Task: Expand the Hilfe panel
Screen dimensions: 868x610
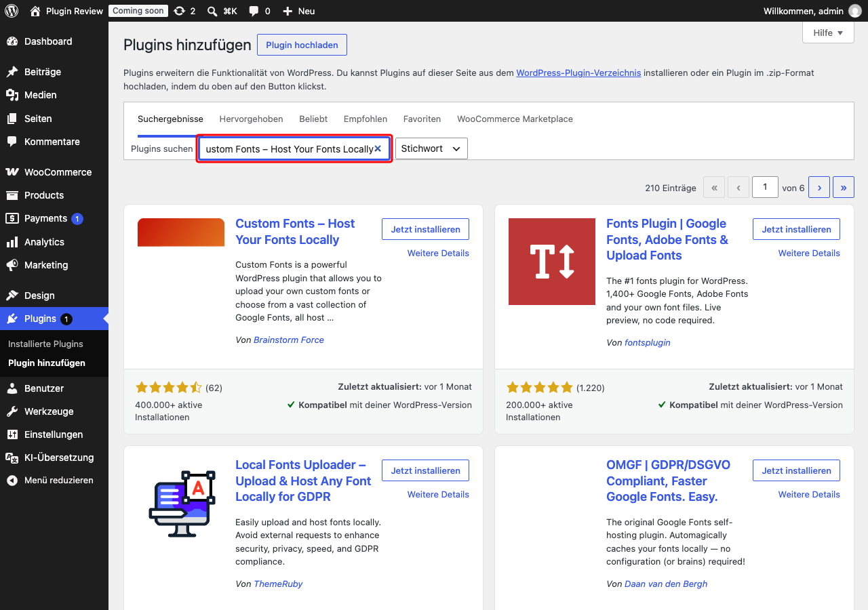Action: click(x=828, y=33)
